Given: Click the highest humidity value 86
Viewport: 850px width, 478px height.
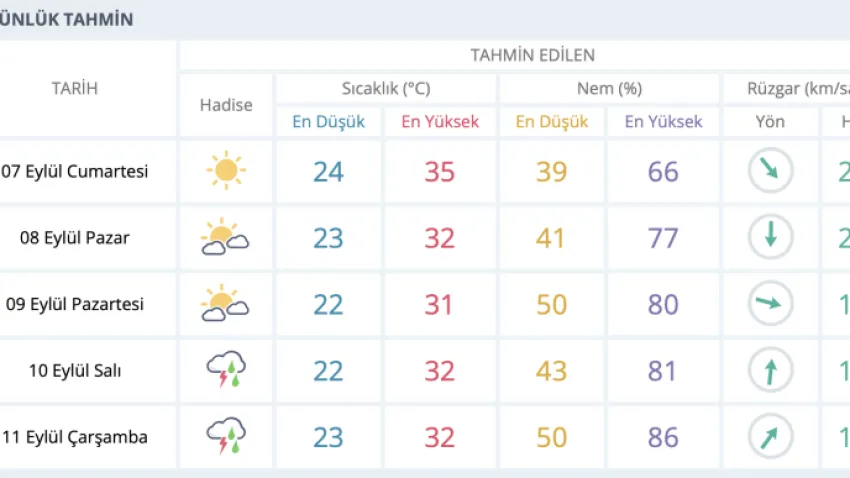Looking at the screenshot, I should tap(663, 437).
